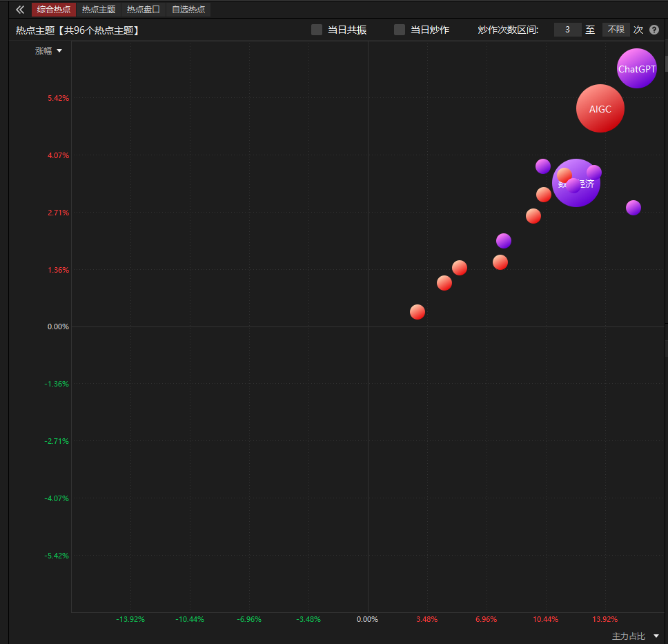Click the -10.44% horizontal axis label

click(190, 619)
